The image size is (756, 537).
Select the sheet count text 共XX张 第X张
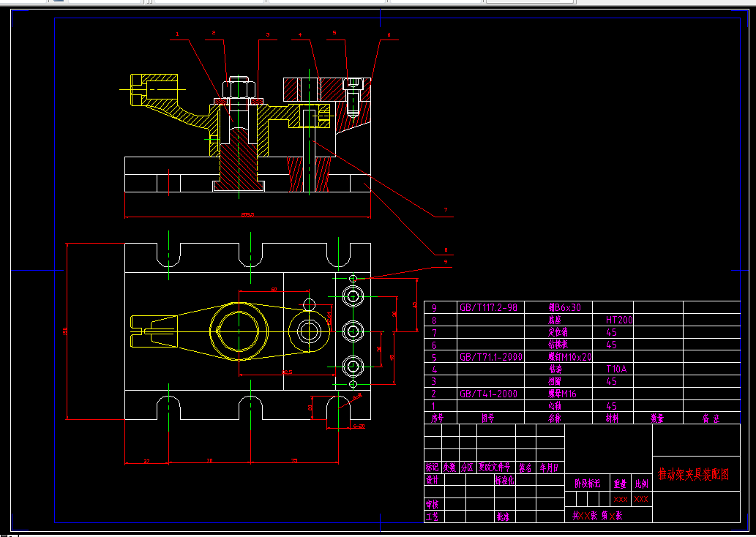pyautogui.click(x=597, y=516)
